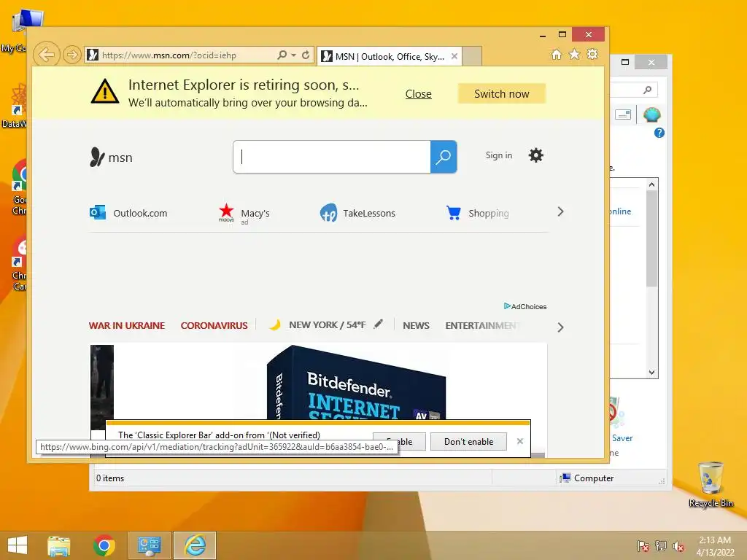Image resolution: width=747 pixels, height=560 pixels.
Task: Launch Chrome from the taskbar
Action: (x=104, y=545)
